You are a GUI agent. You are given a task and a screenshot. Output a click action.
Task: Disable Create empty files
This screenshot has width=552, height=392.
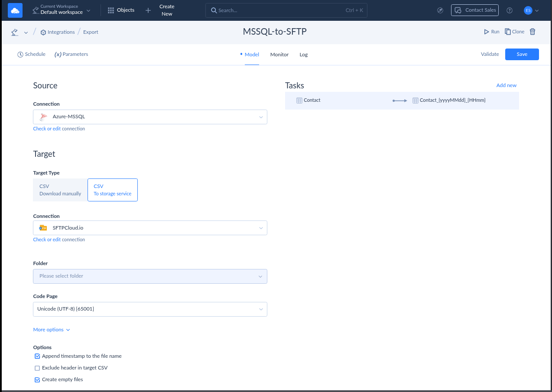[37, 379]
